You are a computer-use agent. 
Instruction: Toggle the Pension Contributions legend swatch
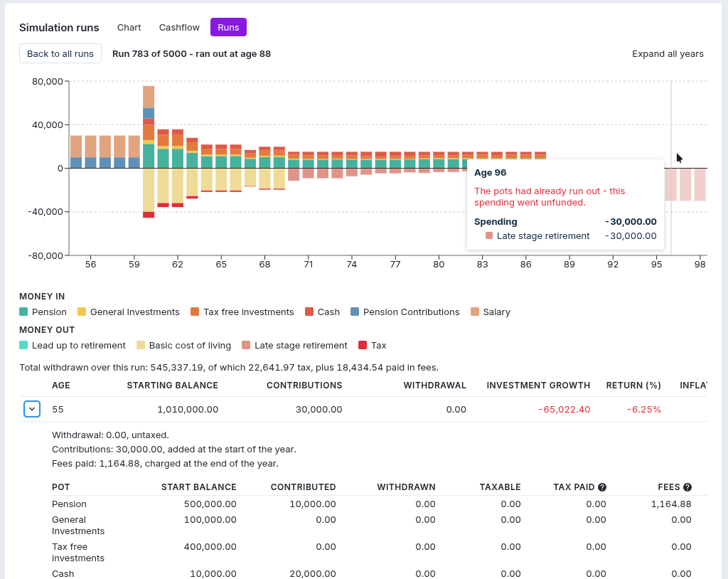pyautogui.click(x=355, y=312)
